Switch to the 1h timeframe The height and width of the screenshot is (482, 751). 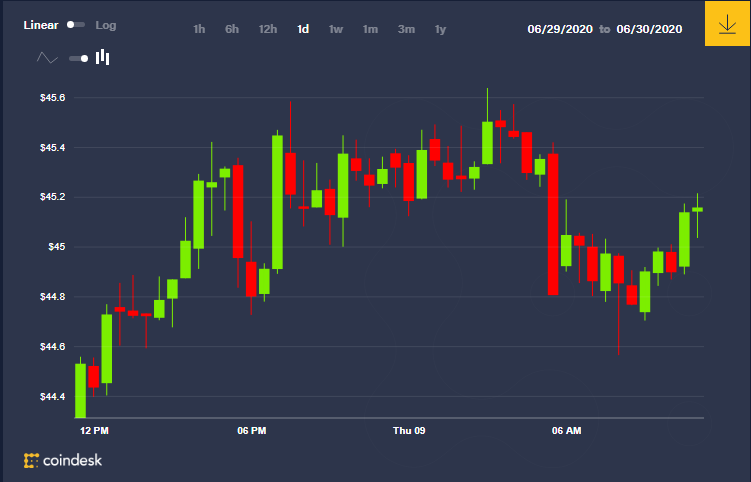[x=199, y=29]
